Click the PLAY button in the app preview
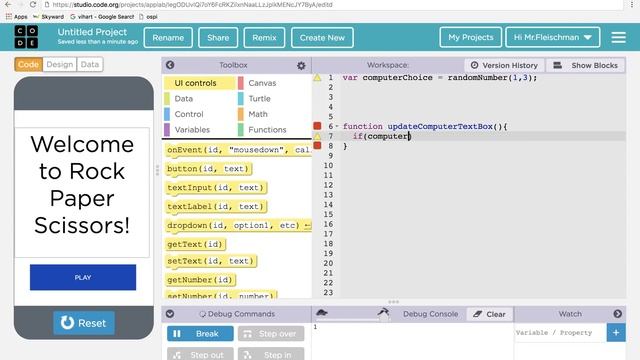Viewport: 640px width, 360px height. point(83,277)
